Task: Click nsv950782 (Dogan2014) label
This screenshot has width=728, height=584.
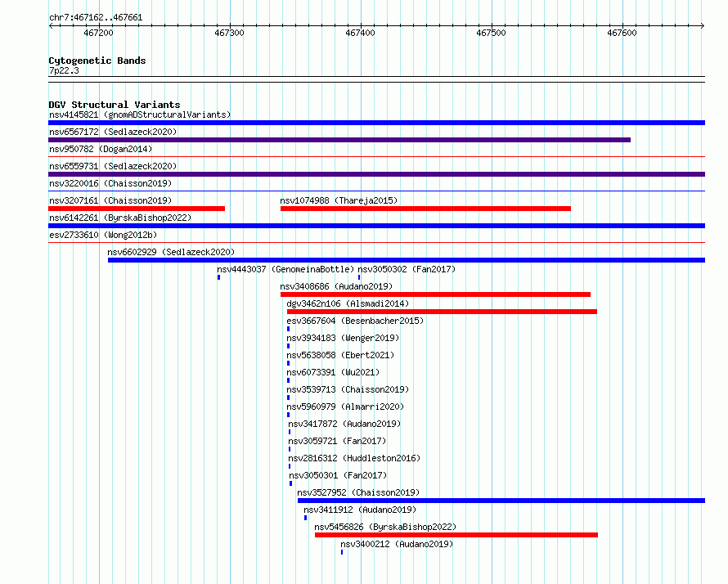Action: tap(101, 149)
